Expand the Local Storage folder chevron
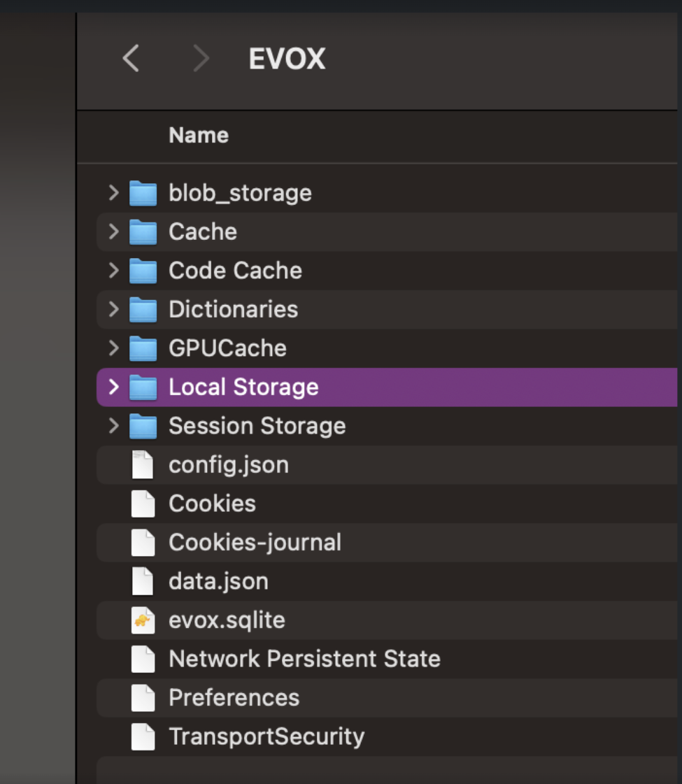 114,387
